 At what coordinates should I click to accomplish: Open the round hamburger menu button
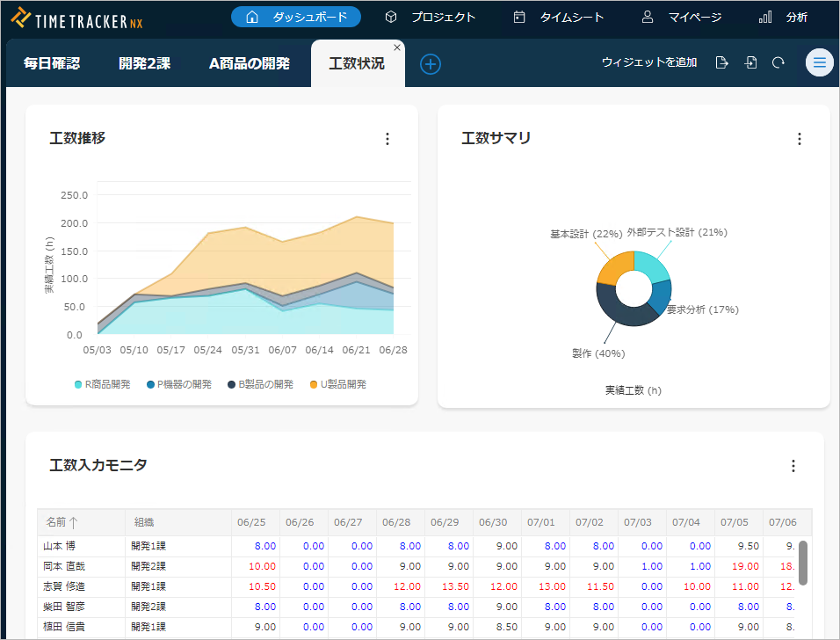coord(819,62)
